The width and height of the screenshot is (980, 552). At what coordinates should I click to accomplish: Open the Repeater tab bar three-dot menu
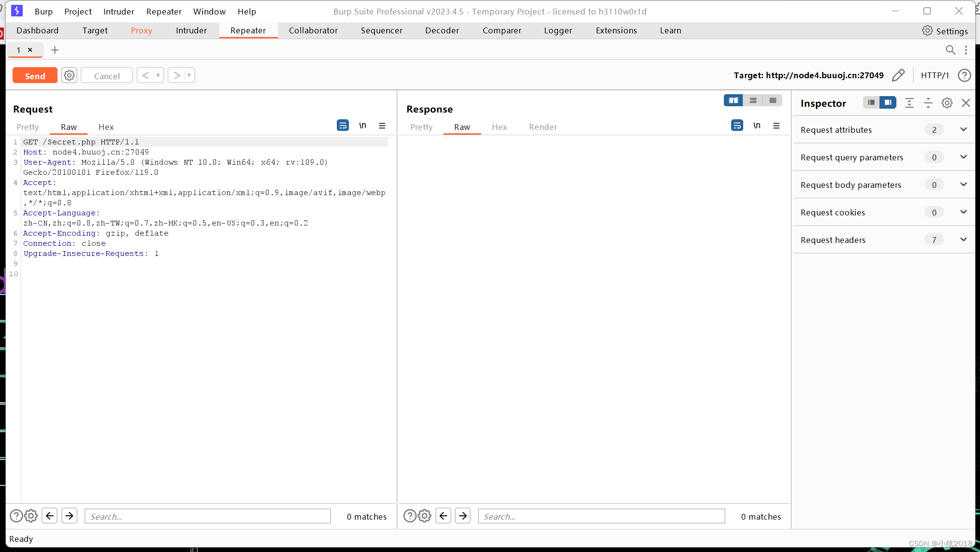pyautogui.click(x=966, y=50)
